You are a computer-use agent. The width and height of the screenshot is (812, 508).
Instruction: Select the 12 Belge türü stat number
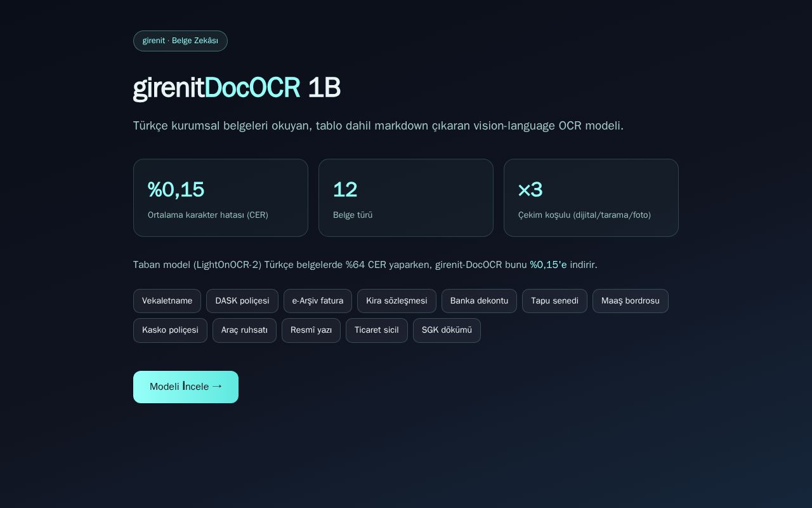345,190
